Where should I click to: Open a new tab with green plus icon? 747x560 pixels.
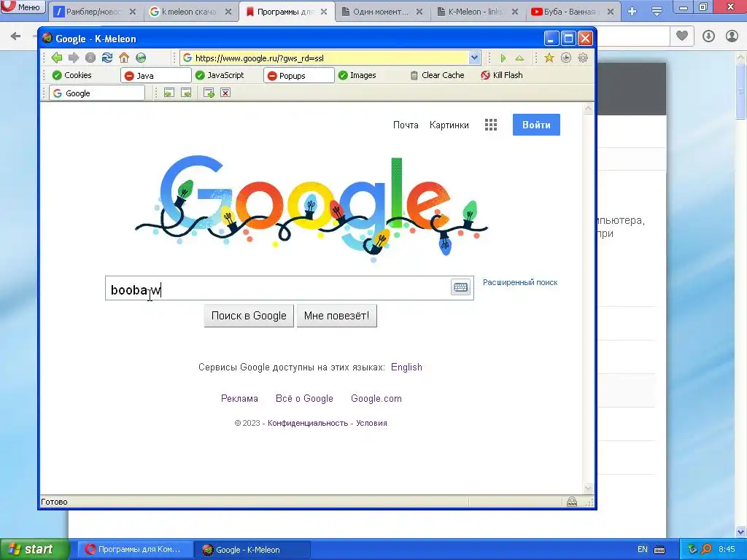pos(209,93)
